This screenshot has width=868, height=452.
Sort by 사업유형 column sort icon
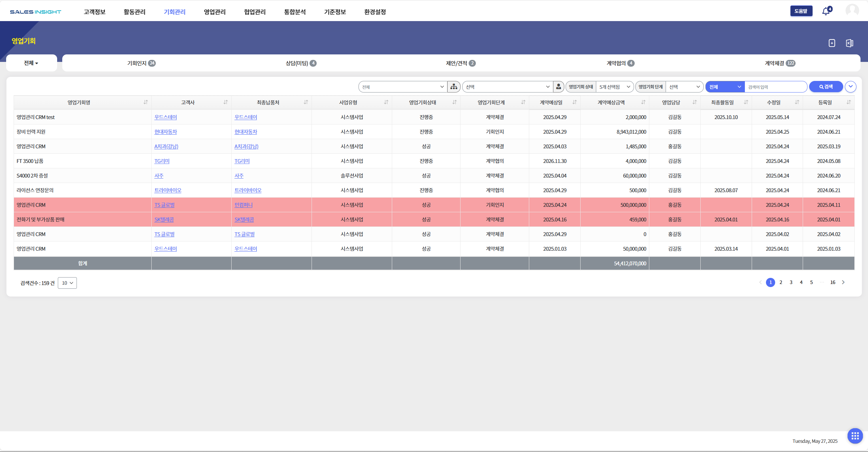[386, 102]
